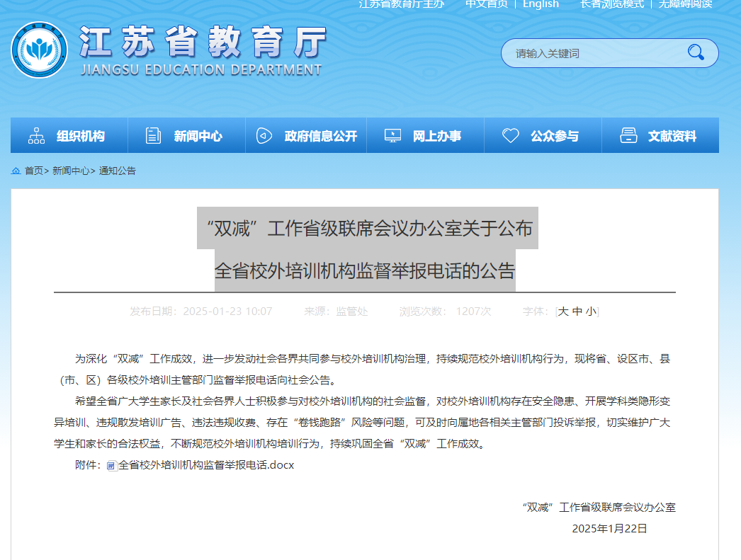Enable 长者浏览模式 elder browsing mode
Viewport: 741px width, 560px height.
pos(612,4)
